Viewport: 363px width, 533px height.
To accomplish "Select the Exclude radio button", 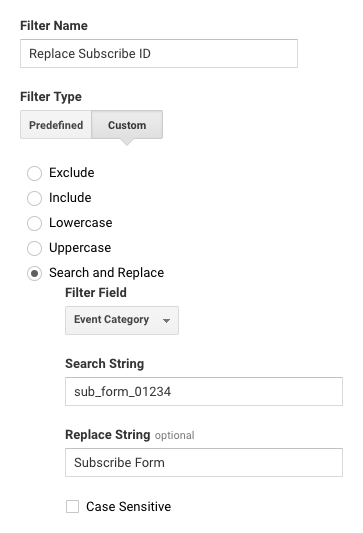I will click(x=34, y=173).
